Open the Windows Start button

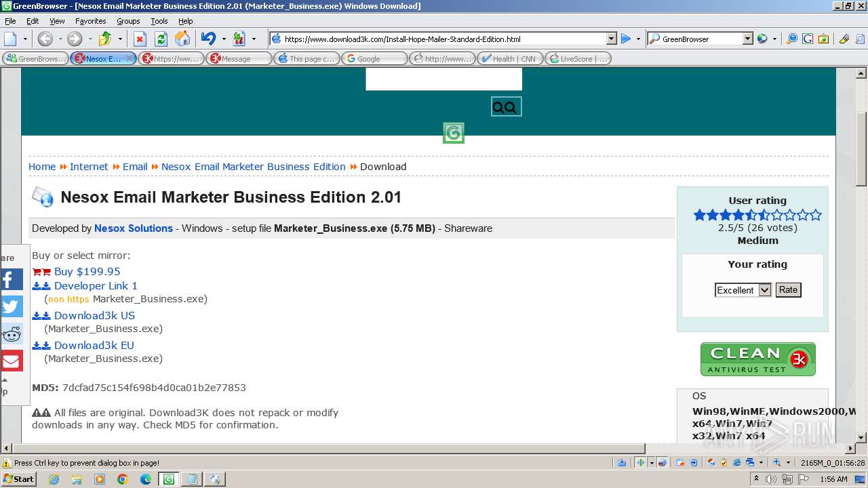pyautogui.click(x=20, y=479)
